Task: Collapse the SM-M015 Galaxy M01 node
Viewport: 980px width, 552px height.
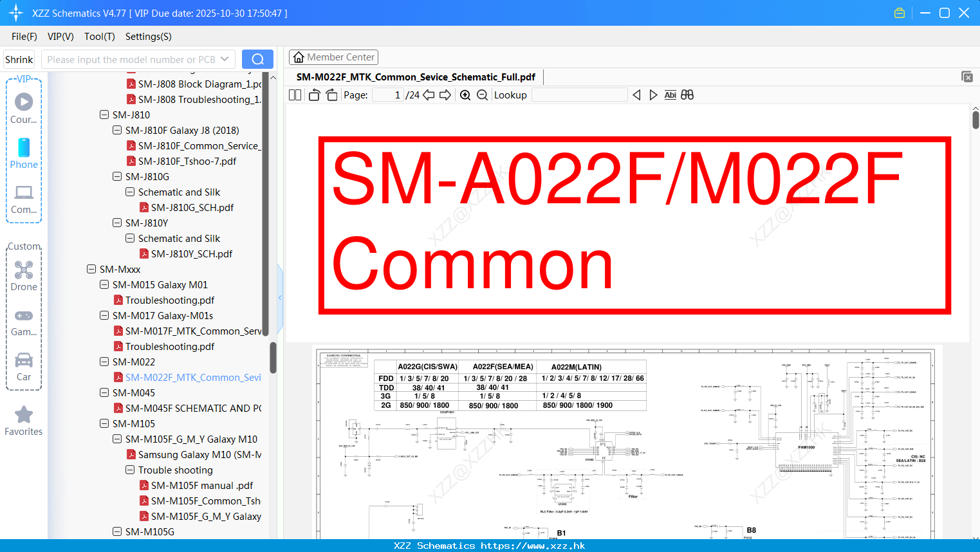Action: pyautogui.click(x=104, y=284)
